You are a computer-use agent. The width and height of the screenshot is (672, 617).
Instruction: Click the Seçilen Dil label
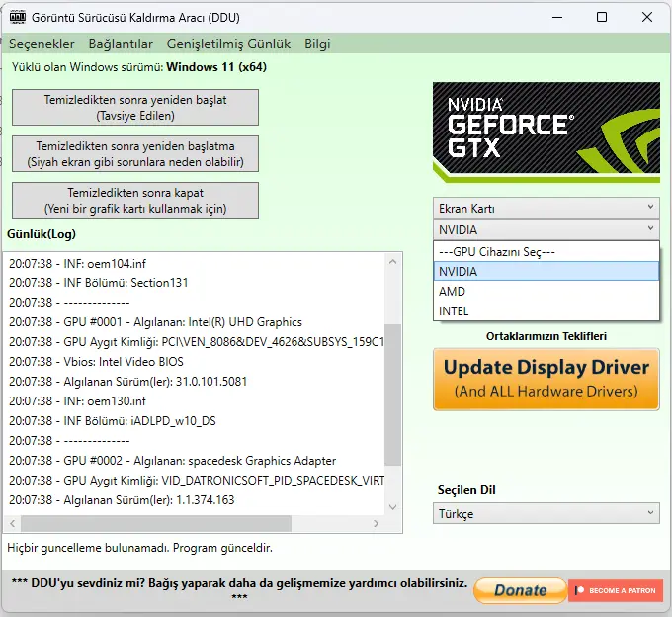[466, 490]
